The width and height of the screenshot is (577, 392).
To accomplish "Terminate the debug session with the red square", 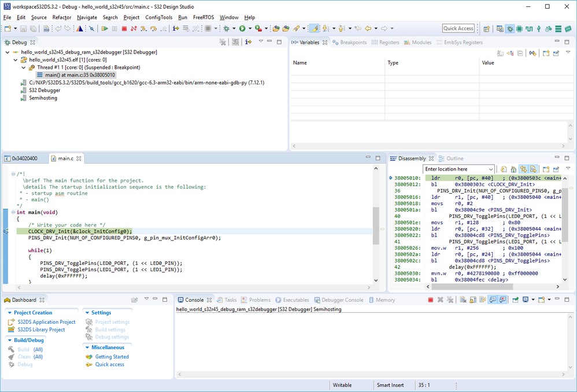I will click(123, 28).
